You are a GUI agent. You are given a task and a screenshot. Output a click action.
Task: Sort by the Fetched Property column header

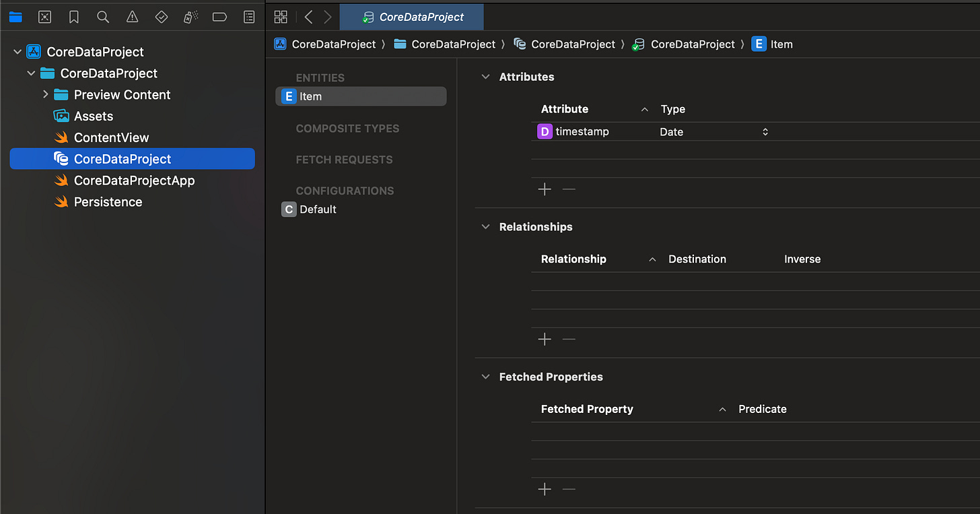587,410
